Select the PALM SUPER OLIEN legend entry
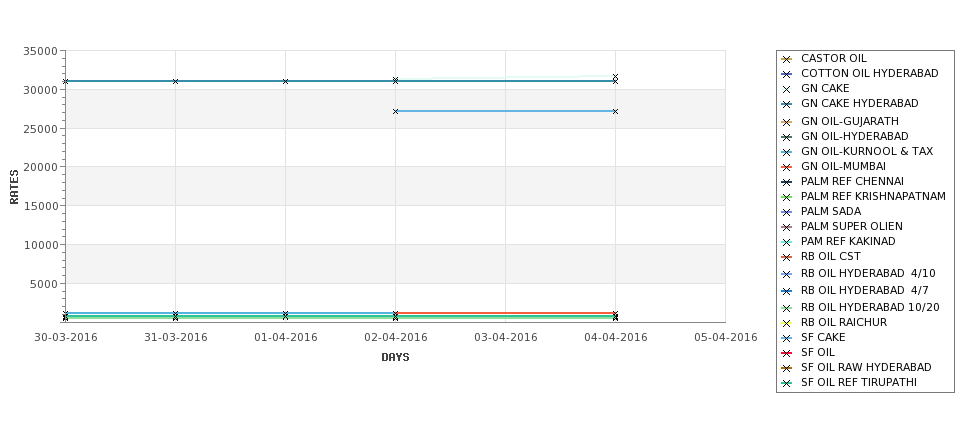This screenshot has width=975, height=429. pos(842,226)
